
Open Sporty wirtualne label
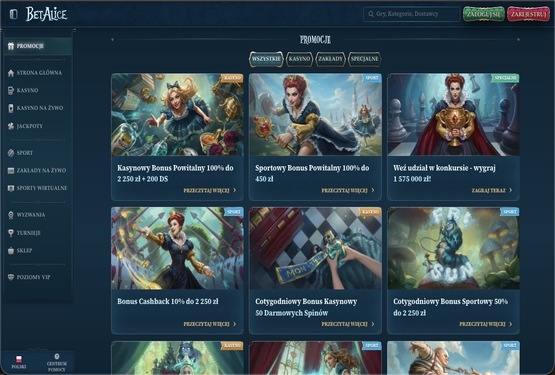click(x=42, y=188)
